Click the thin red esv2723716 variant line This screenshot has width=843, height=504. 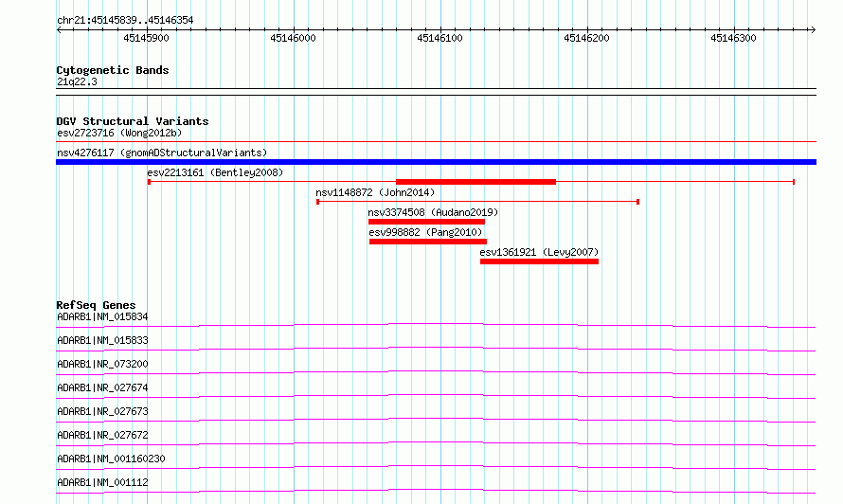[436, 141]
